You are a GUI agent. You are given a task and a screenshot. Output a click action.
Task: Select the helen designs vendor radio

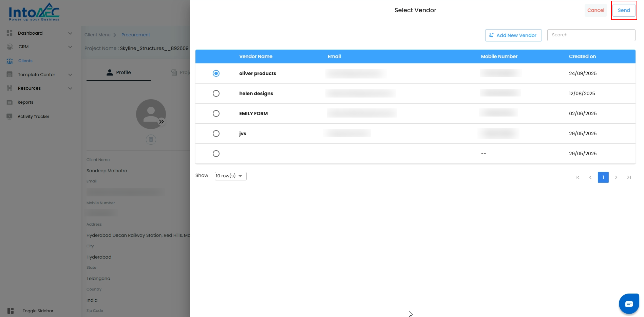coord(216,93)
